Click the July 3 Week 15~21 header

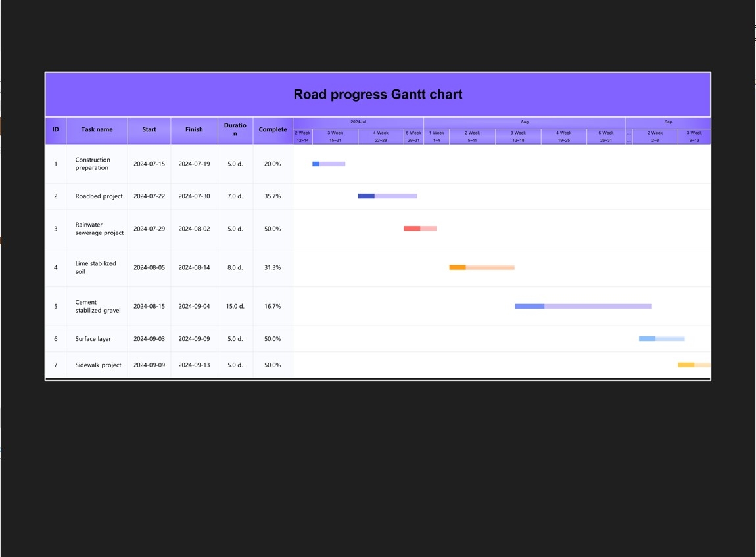click(x=335, y=137)
